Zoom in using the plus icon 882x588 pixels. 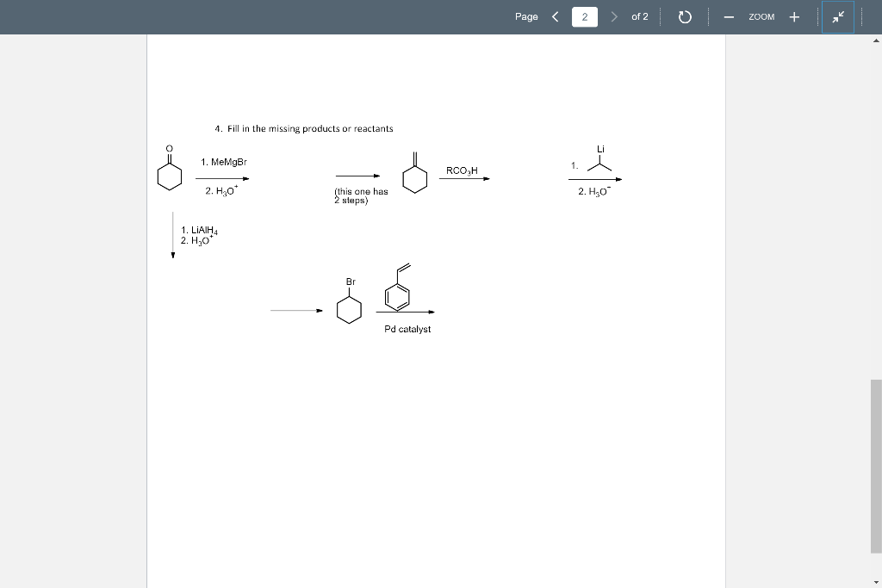coord(794,16)
